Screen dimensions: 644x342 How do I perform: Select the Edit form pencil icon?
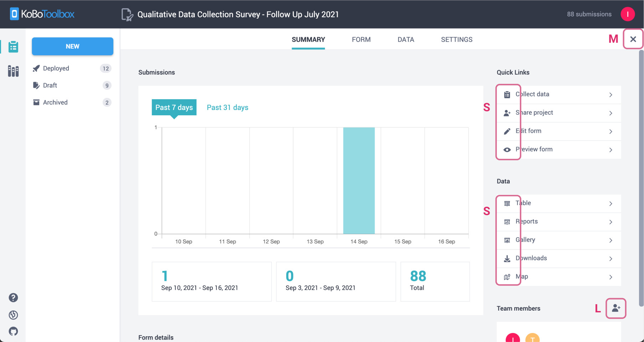pyautogui.click(x=507, y=131)
